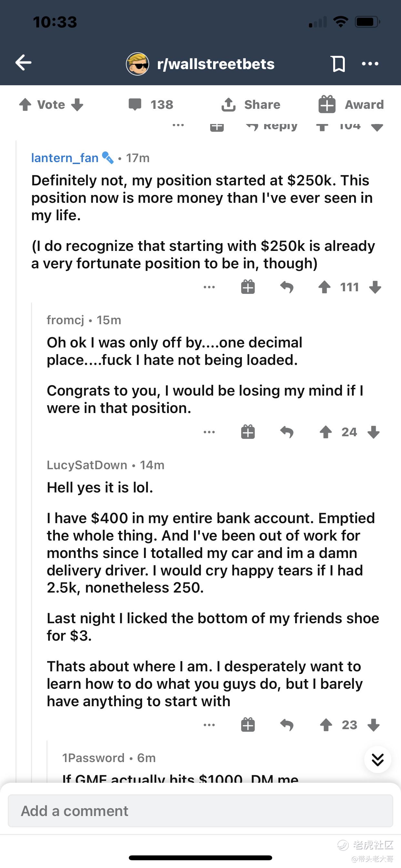Tap the Add a comment field

[x=200, y=811]
